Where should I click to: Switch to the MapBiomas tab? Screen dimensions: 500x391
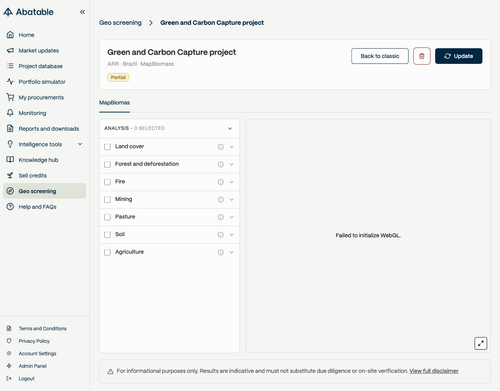pyautogui.click(x=114, y=103)
